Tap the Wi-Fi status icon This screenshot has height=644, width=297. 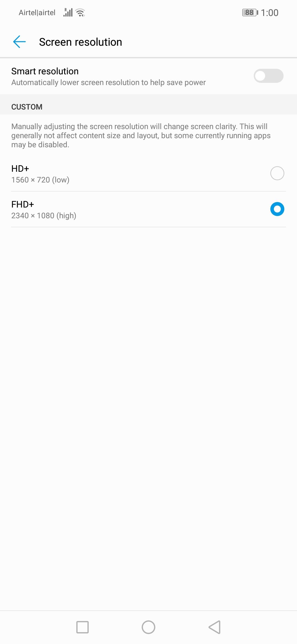(80, 13)
